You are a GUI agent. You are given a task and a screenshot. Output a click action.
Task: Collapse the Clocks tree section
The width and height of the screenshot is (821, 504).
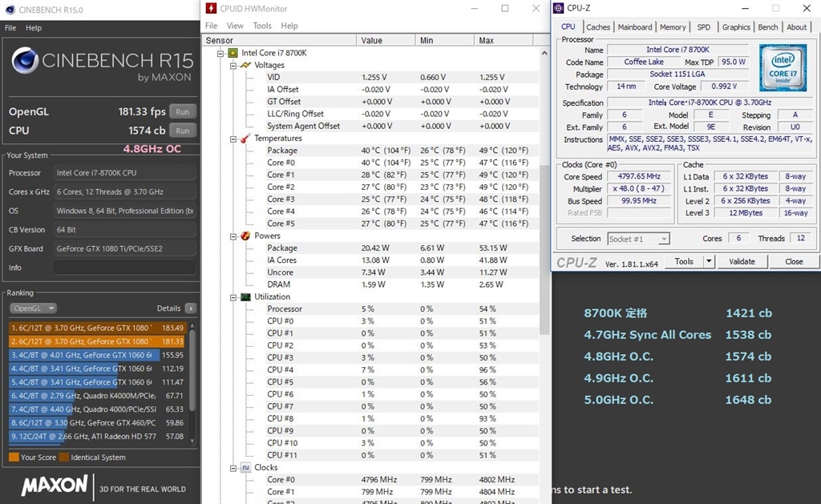click(233, 468)
